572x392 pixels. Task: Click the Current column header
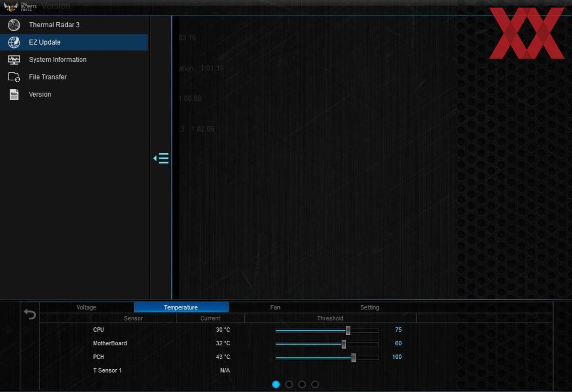(210, 318)
